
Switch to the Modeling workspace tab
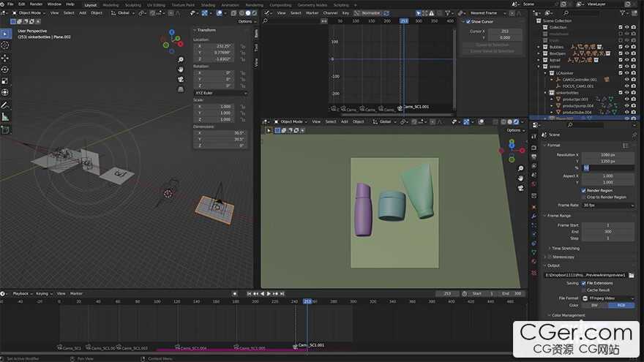111,5
